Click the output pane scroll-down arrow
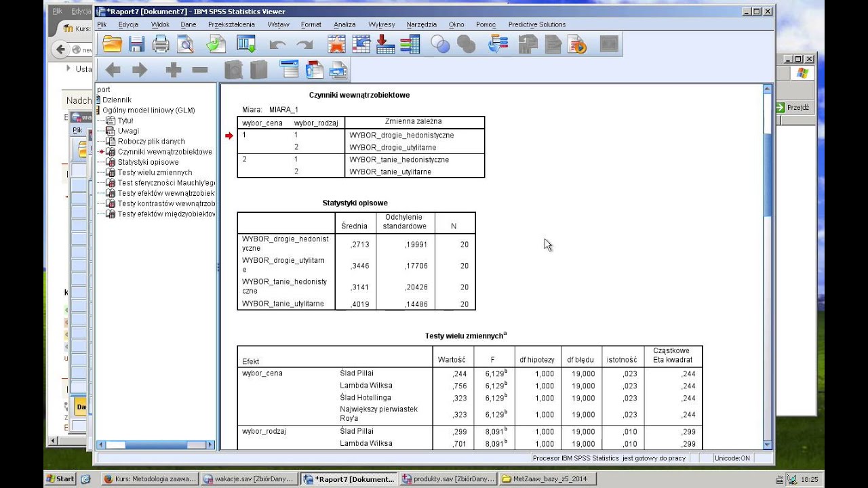 tap(768, 445)
